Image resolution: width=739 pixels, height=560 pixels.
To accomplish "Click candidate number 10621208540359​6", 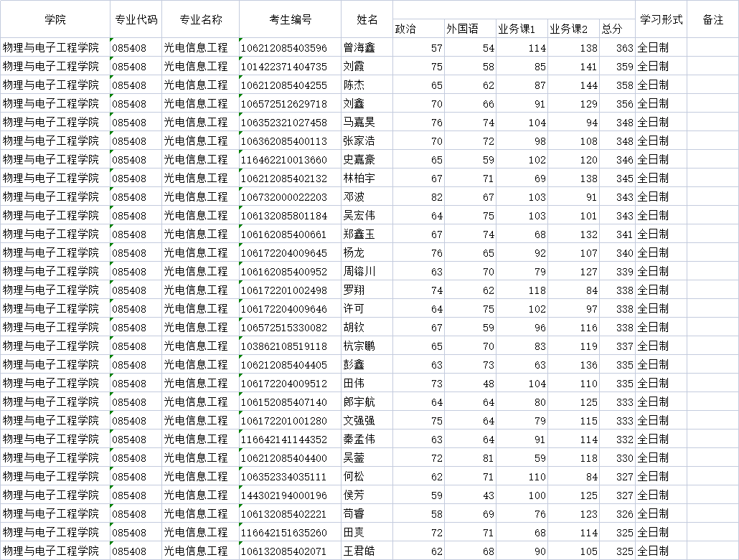I will pos(290,47).
